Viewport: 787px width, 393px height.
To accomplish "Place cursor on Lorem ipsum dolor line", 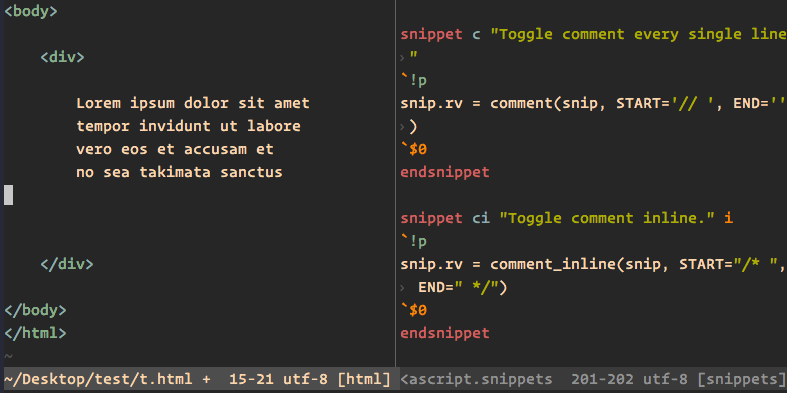I will (x=193, y=103).
